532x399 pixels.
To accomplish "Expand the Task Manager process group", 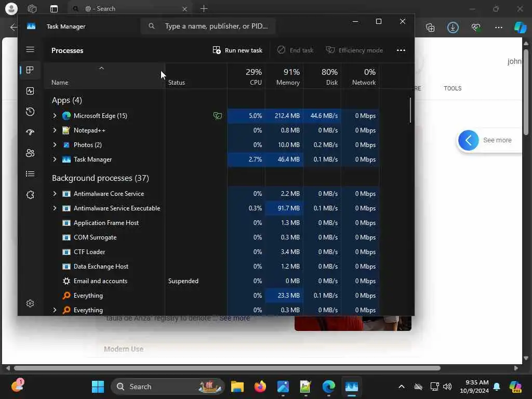I will pos(55,159).
